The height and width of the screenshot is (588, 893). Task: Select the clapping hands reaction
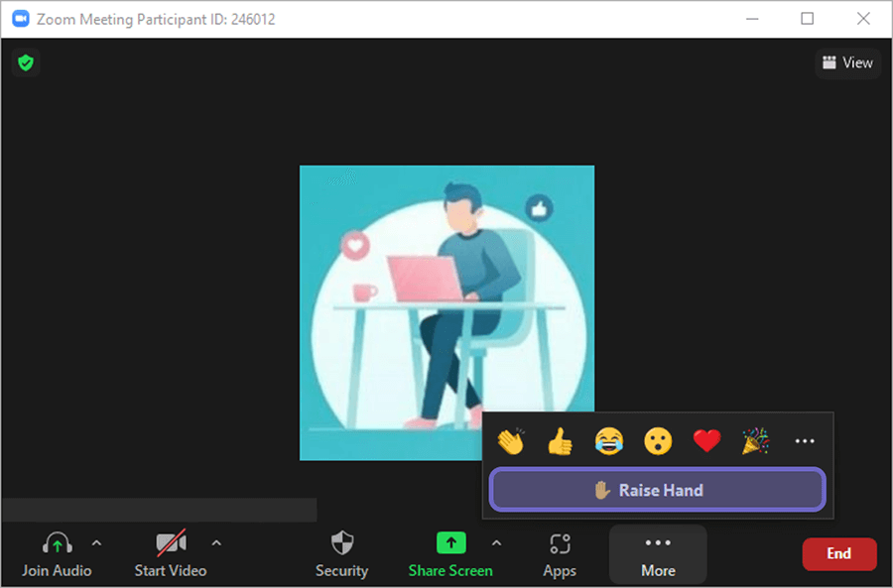pos(511,441)
